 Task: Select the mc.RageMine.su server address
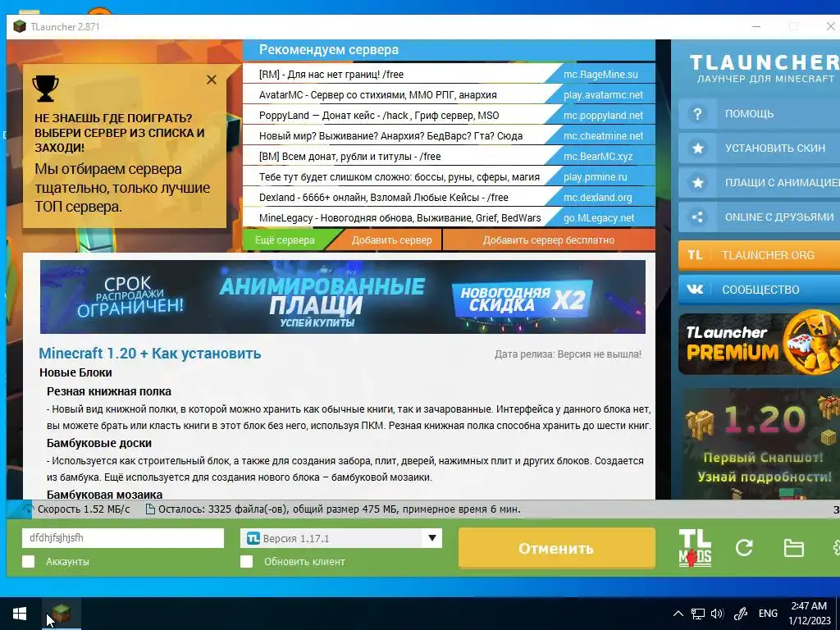tap(600, 75)
